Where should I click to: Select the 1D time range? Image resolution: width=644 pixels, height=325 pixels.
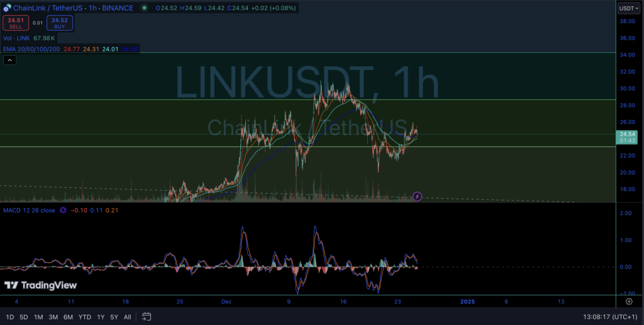pos(10,317)
